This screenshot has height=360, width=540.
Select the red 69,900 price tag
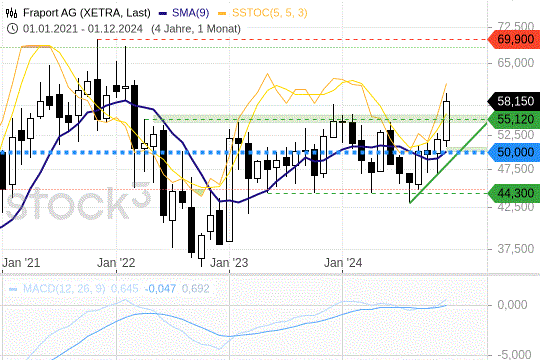514,39
